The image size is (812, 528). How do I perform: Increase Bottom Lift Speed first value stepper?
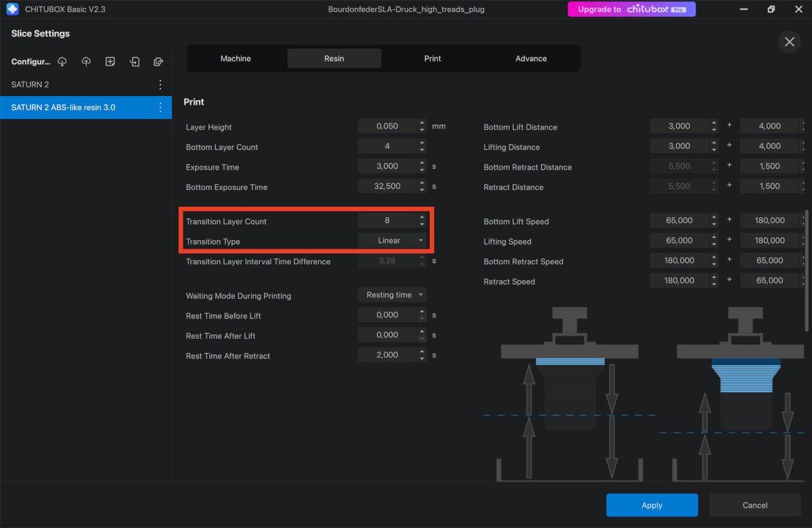(714, 217)
